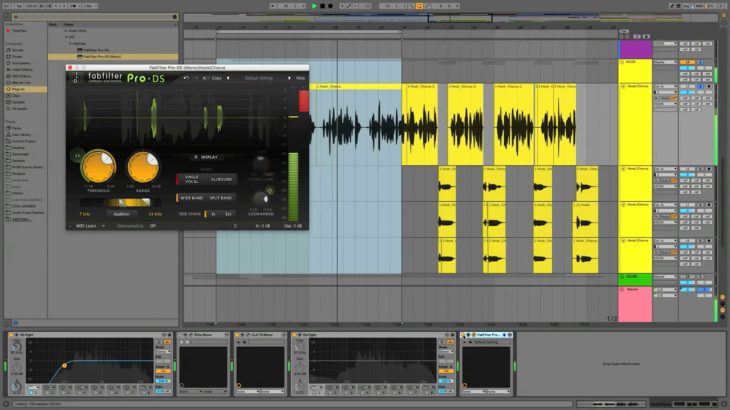Image resolution: width=730 pixels, height=410 pixels.
Task: Select Allround mode in Pro-DS
Action: click(221, 179)
